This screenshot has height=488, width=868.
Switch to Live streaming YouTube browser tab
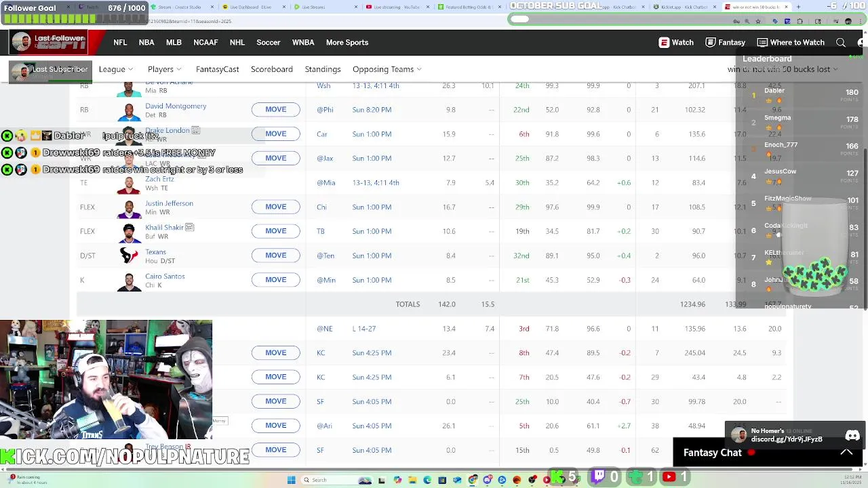(x=398, y=7)
